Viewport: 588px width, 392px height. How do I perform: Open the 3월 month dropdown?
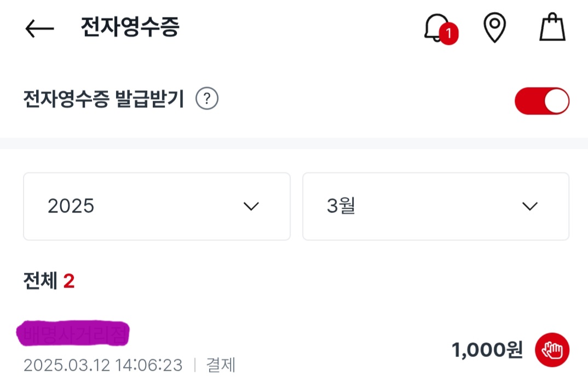click(x=436, y=206)
